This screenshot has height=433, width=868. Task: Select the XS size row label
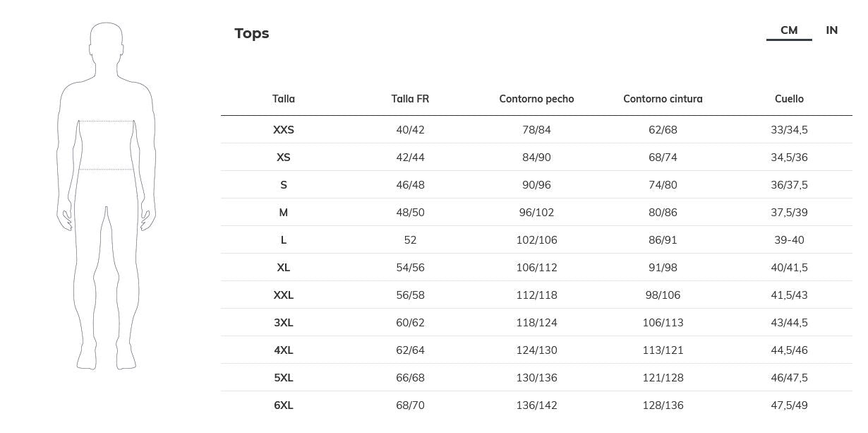click(284, 158)
